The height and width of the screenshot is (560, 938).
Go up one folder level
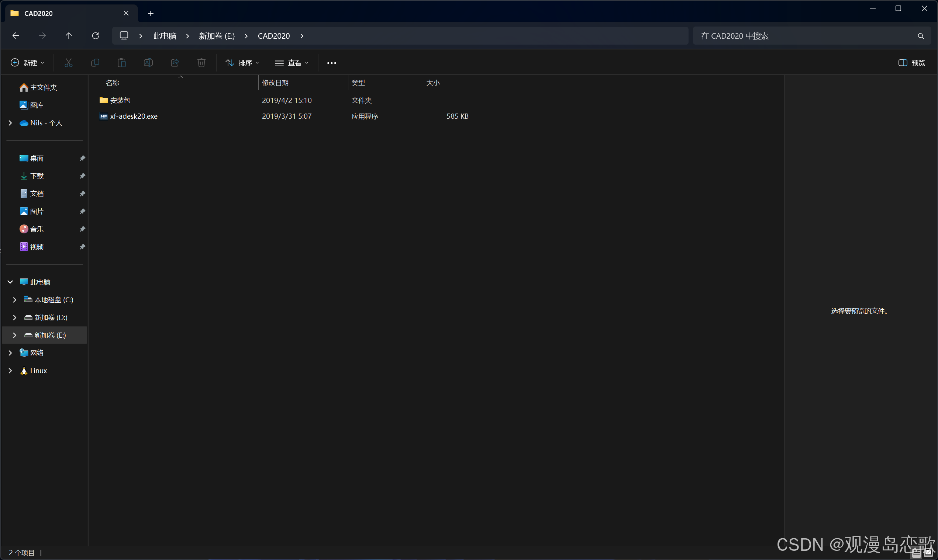pyautogui.click(x=69, y=36)
